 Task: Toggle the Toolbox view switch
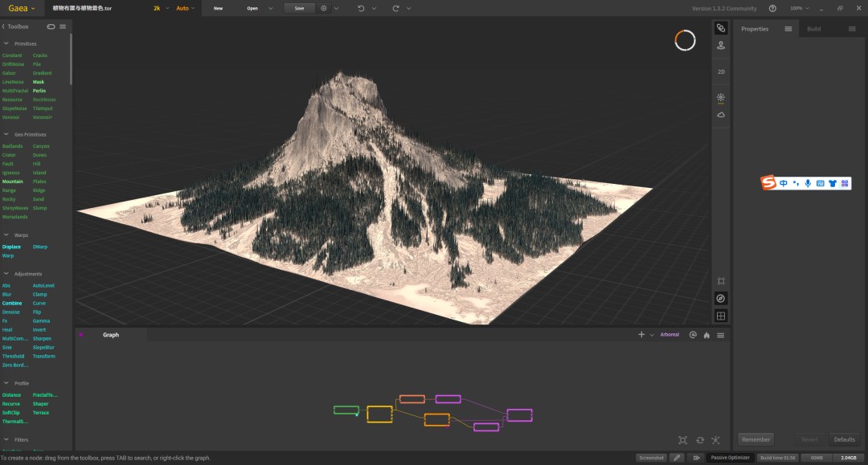coord(51,27)
